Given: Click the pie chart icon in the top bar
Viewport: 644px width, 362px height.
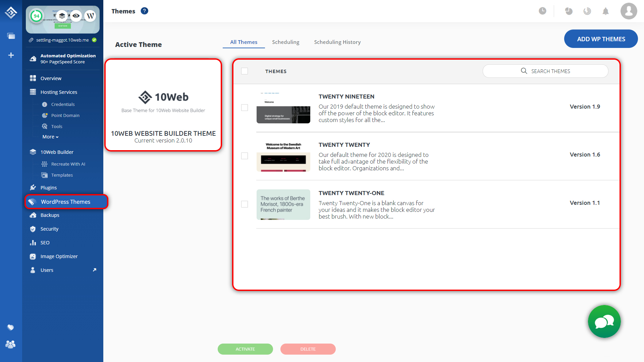Looking at the screenshot, I should 569,11.
